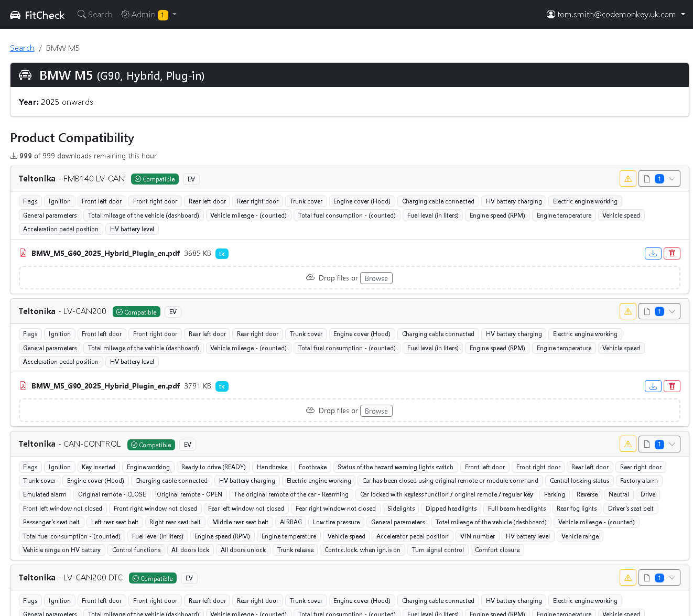Click the EV badge for CAN-CONTROL
The width and height of the screenshot is (693, 616).
pos(188,445)
